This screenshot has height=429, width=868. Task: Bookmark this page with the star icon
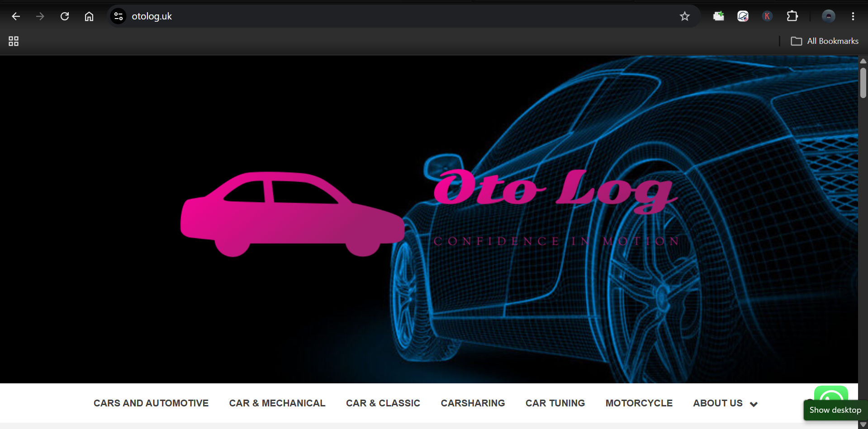pyautogui.click(x=684, y=16)
